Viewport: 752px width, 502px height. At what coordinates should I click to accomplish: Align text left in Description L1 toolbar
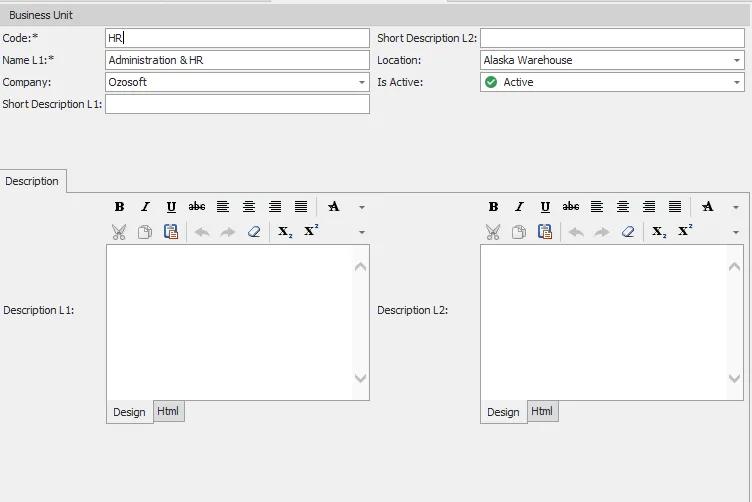coord(223,207)
